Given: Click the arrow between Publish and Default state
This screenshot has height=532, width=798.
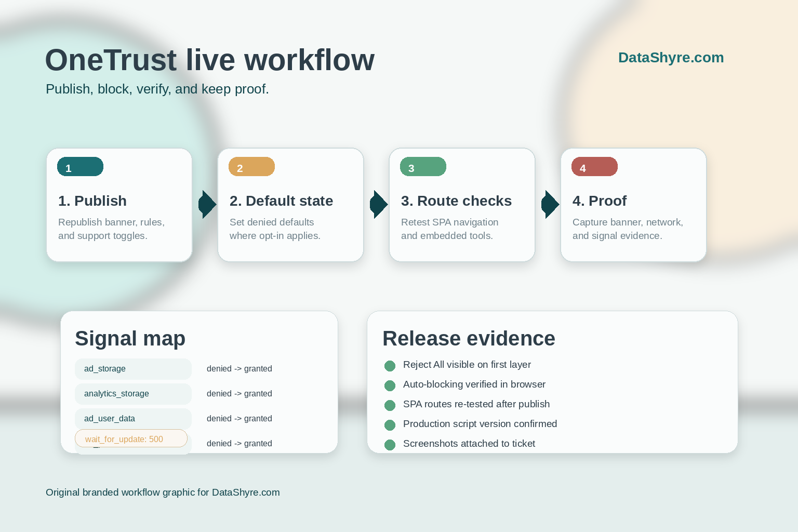Looking at the screenshot, I should 207,204.
